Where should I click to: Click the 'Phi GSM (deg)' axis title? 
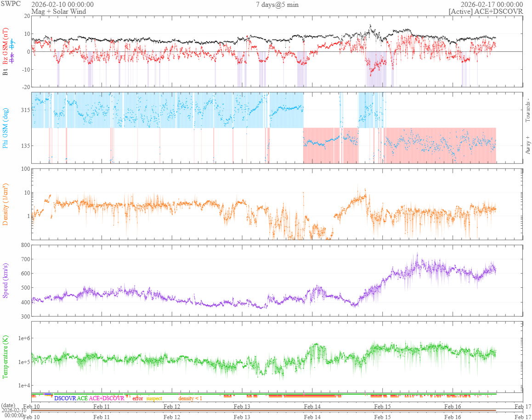click(x=5, y=128)
